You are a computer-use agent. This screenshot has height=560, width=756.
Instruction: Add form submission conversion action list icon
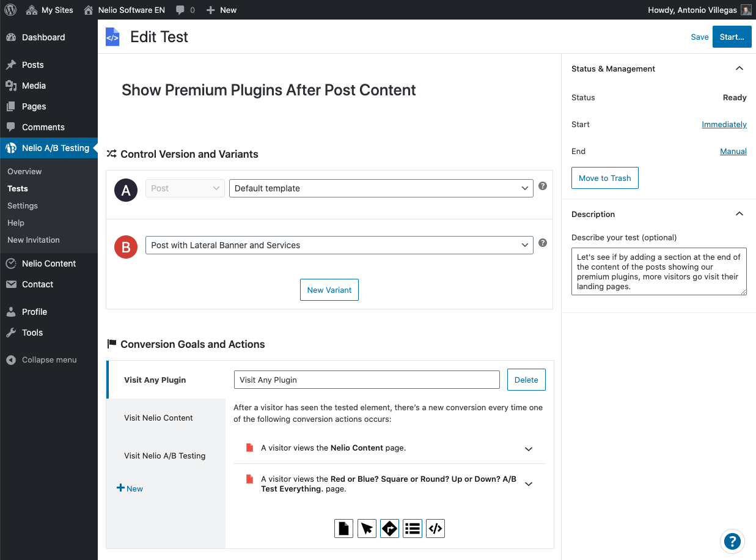point(413,528)
